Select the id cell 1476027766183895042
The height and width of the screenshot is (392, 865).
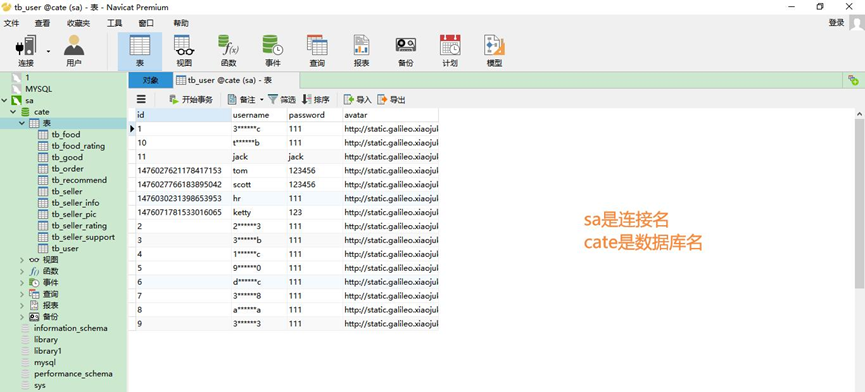click(183, 185)
